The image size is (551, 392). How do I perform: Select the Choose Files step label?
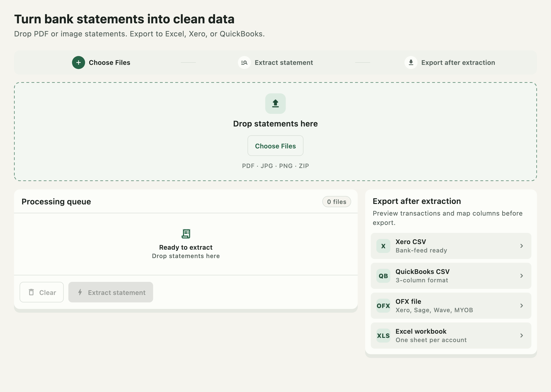109,63
